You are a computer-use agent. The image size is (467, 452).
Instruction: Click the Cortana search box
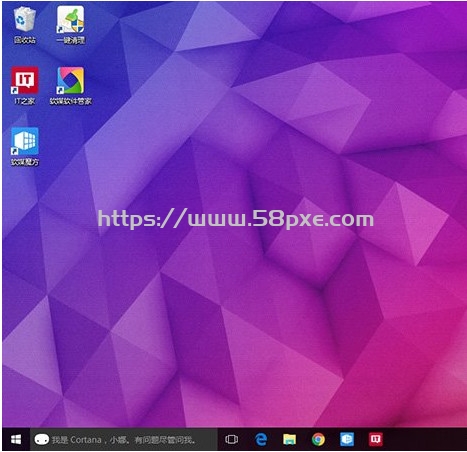124,439
